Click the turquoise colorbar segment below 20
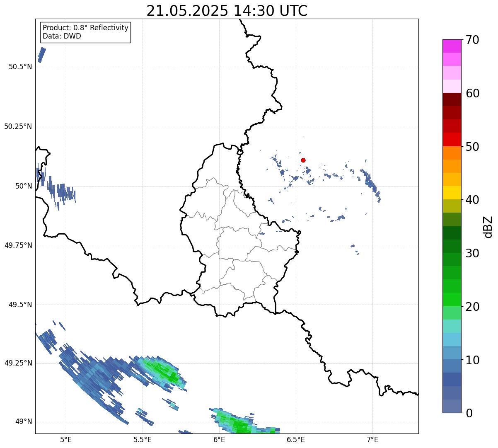The width and height of the screenshot is (498, 448). (x=452, y=326)
